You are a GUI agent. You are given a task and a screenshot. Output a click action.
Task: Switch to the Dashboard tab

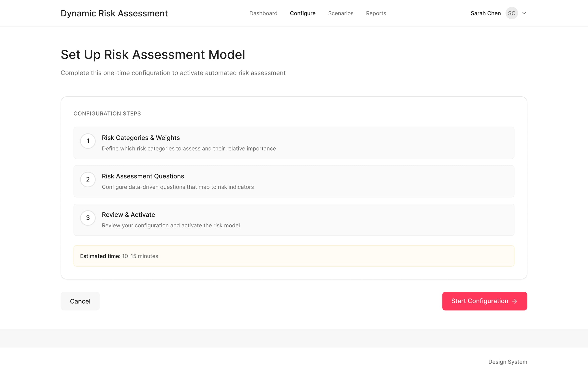pyautogui.click(x=263, y=13)
